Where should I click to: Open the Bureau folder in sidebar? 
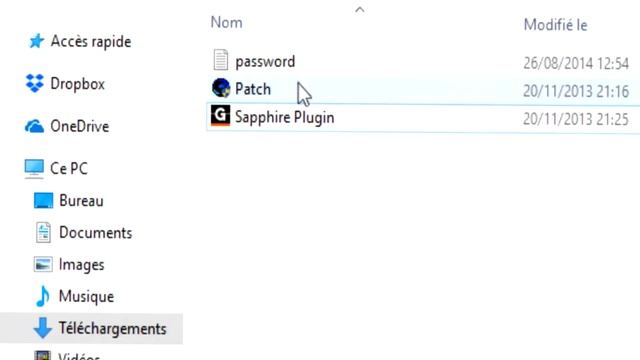69,201
